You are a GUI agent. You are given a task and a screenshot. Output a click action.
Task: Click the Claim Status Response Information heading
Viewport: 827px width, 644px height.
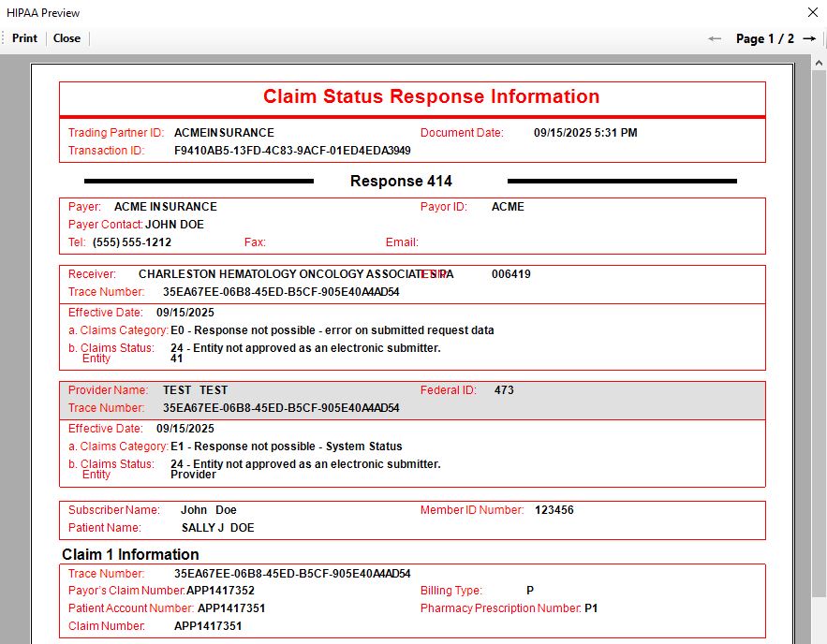[x=432, y=96]
